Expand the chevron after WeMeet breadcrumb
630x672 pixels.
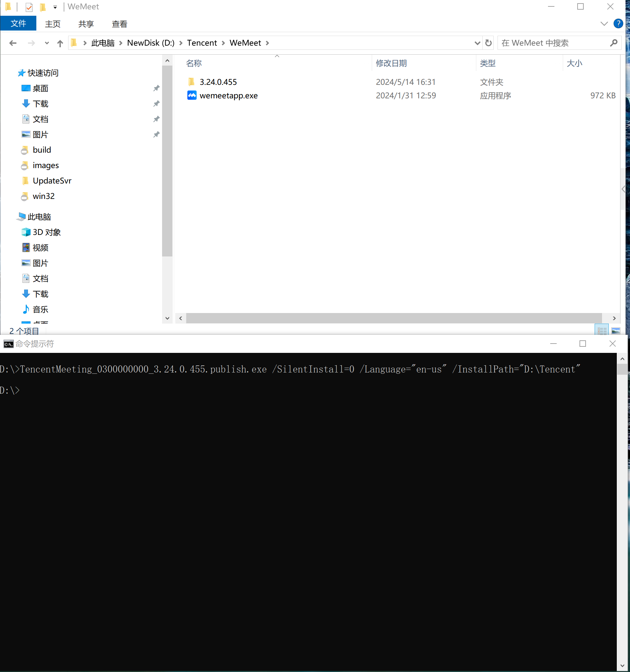(x=268, y=43)
